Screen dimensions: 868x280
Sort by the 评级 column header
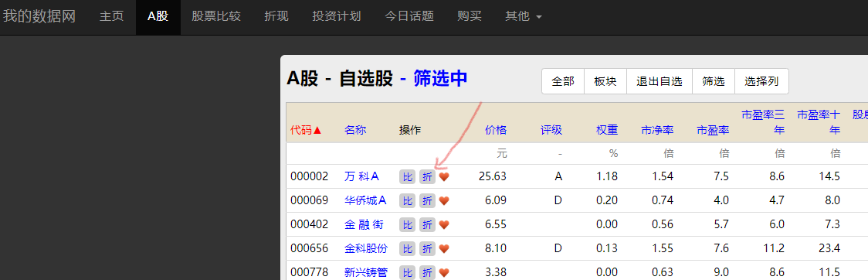[x=551, y=130]
